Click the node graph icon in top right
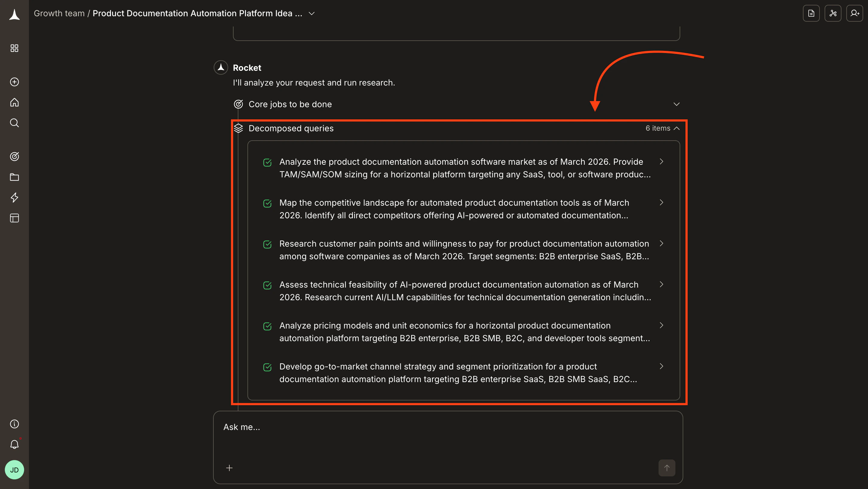 [x=833, y=14]
